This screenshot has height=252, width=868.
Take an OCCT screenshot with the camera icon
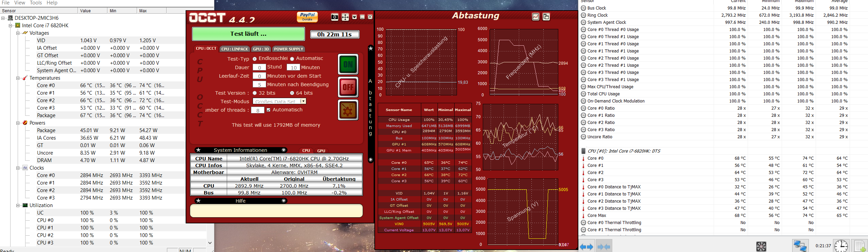click(335, 17)
